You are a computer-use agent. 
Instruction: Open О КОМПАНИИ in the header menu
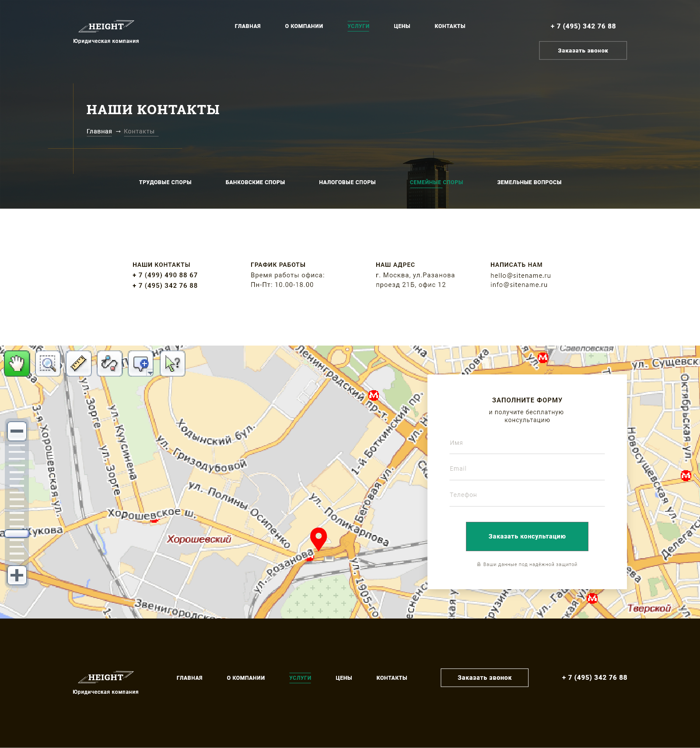click(x=304, y=26)
